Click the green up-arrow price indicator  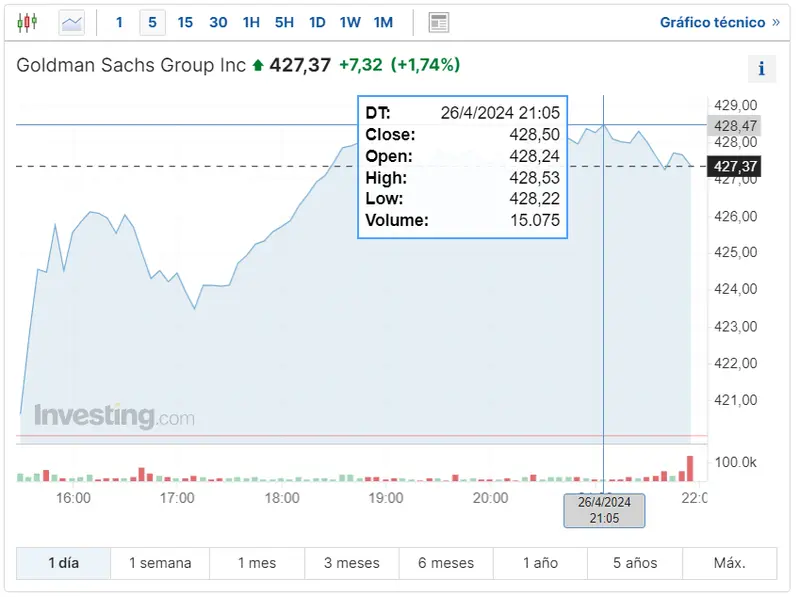pyautogui.click(x=258, y=66)
